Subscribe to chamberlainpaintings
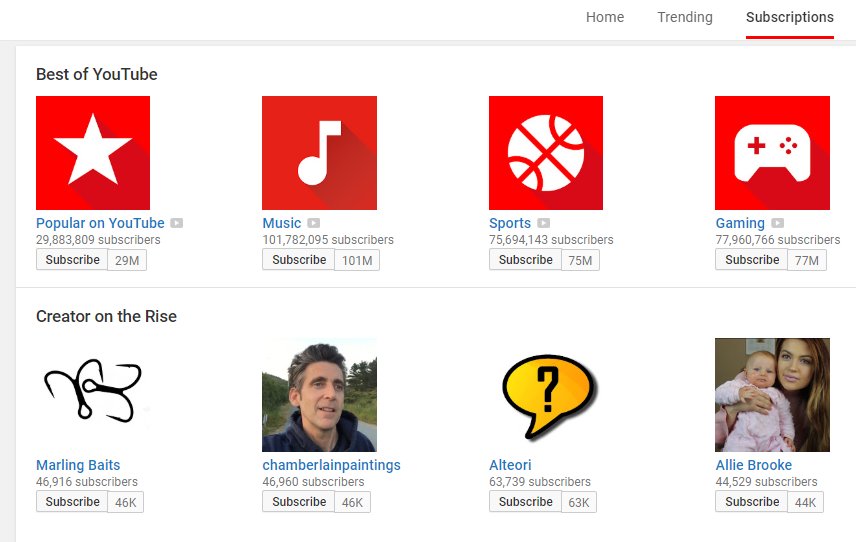The width and height of the screenshot is (856, 542). [x=299, y=502]
